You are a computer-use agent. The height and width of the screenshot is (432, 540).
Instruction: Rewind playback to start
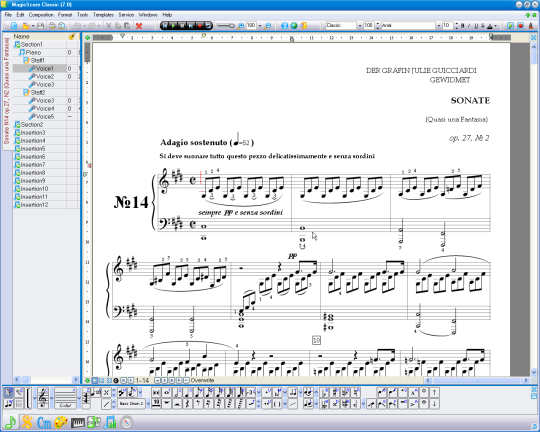pyautogui.click(x=165, y=25)
